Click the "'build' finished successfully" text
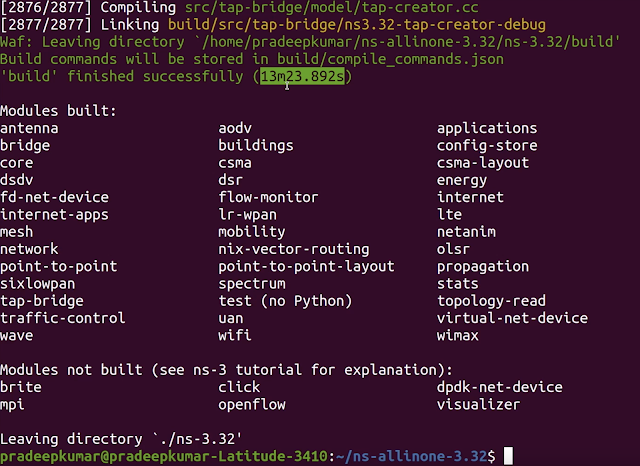The image size is (640, 466). pos(121,76)
